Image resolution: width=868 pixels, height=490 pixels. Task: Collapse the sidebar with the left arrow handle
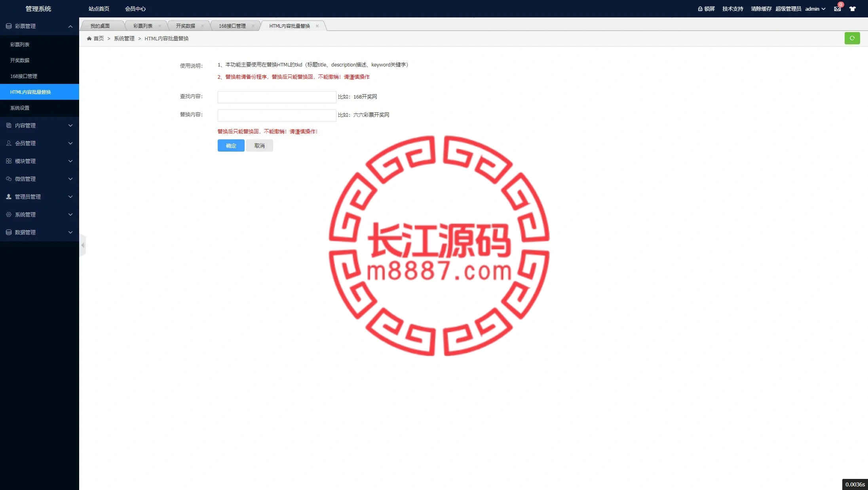82,245
